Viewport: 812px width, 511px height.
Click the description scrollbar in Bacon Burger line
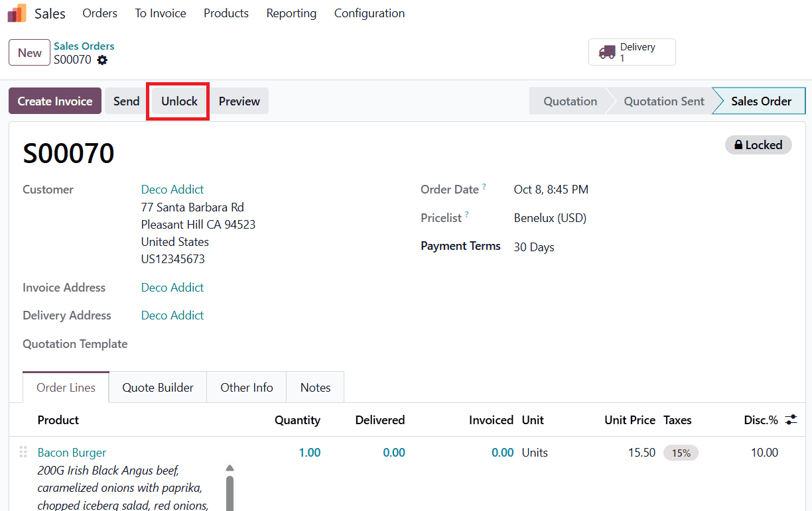tap(230, 490)
